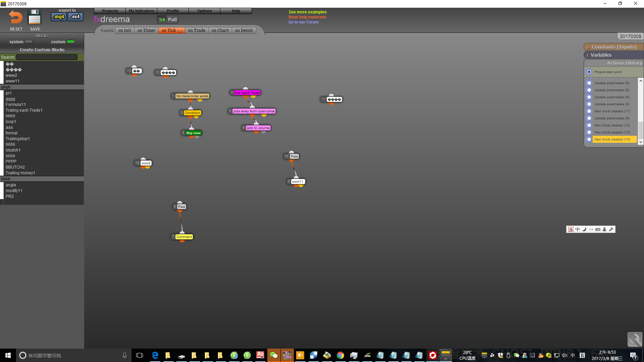Open the Projects menu
Screen dimensions: 644x362
(x=110, y=11)
